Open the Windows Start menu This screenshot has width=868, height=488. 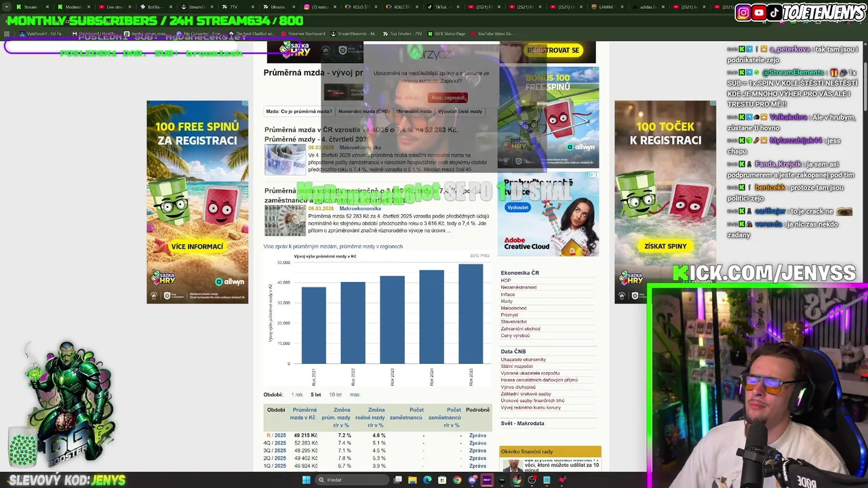[x=307, y=480]
